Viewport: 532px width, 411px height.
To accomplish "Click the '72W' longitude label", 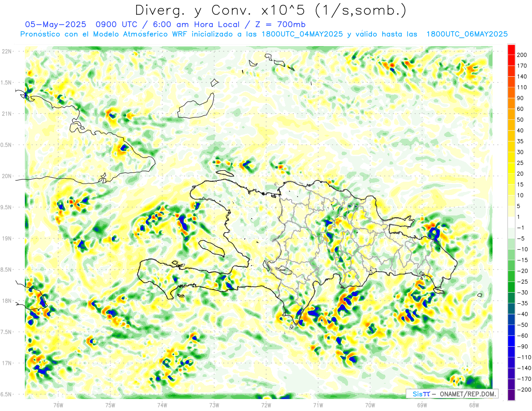I will [266, 405].
